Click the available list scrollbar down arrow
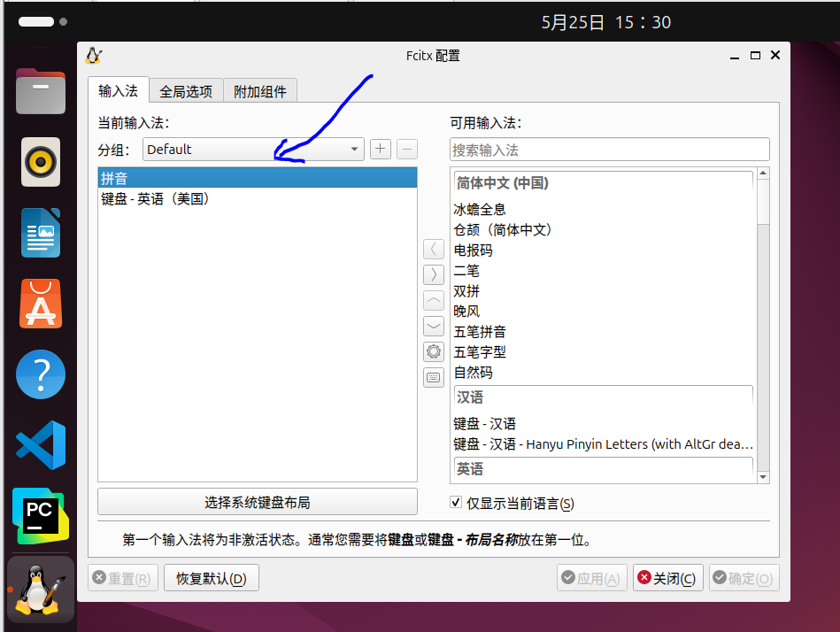 click(x=763, y=477)
